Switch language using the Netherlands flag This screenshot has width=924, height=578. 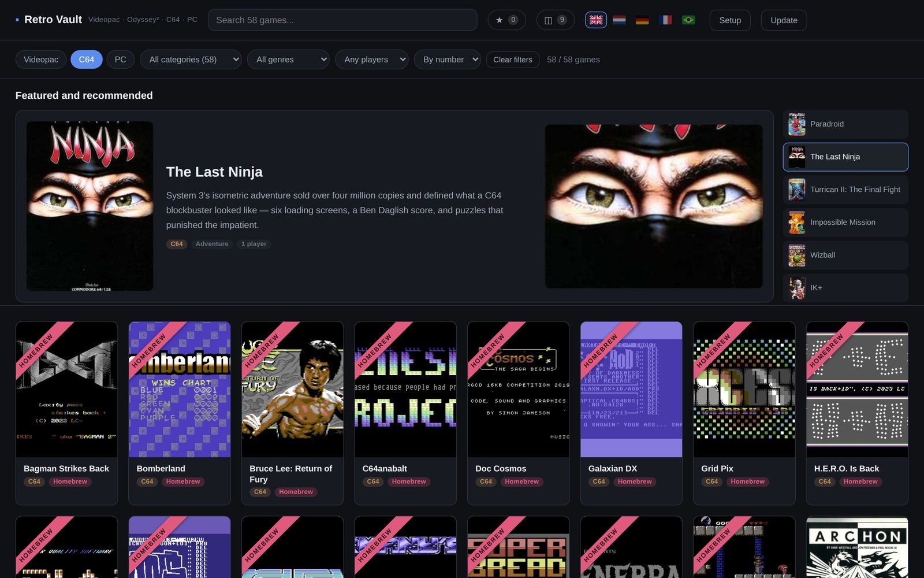click(619, 20)
